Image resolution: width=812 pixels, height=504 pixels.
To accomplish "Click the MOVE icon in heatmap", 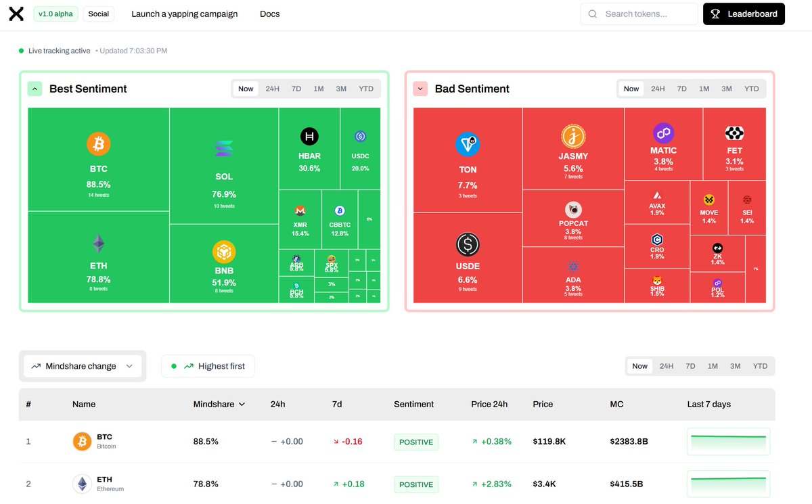I will click(x=709, y=200).
